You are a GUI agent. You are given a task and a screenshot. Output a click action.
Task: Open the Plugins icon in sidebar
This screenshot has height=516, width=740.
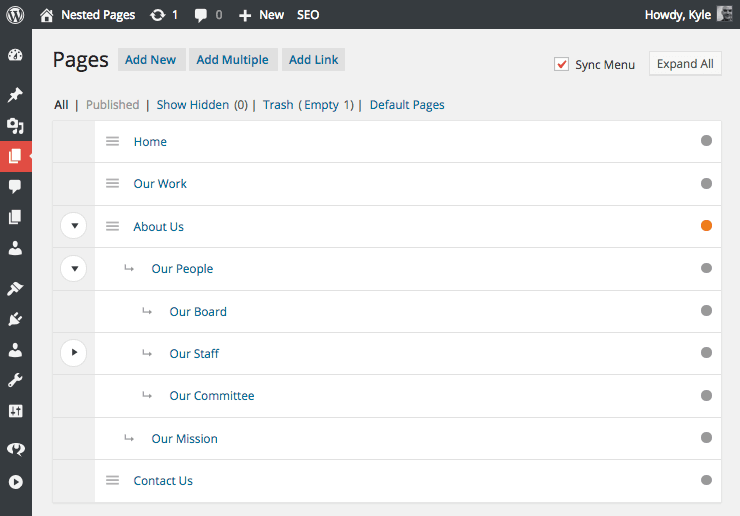coord(15,320)
